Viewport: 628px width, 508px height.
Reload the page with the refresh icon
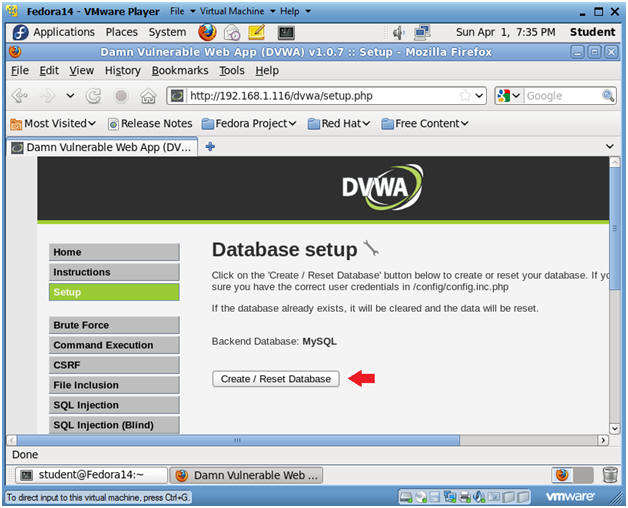point(94,96)
